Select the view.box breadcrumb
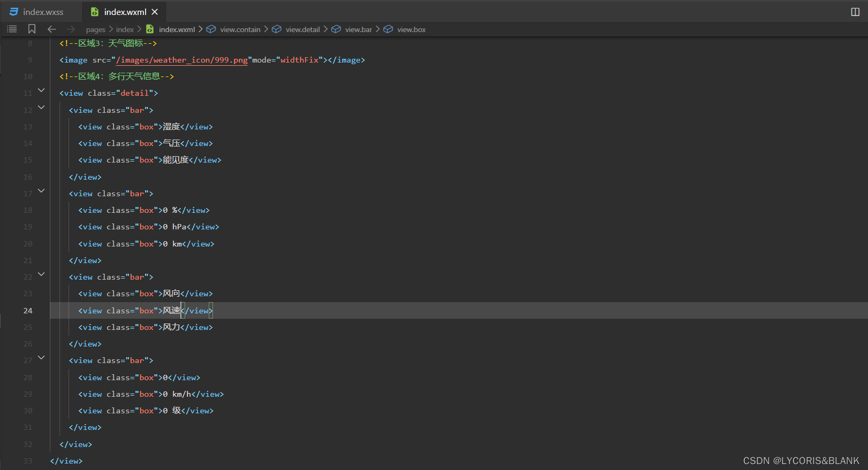This screenshot has height=470, width=868. (411, 29)
